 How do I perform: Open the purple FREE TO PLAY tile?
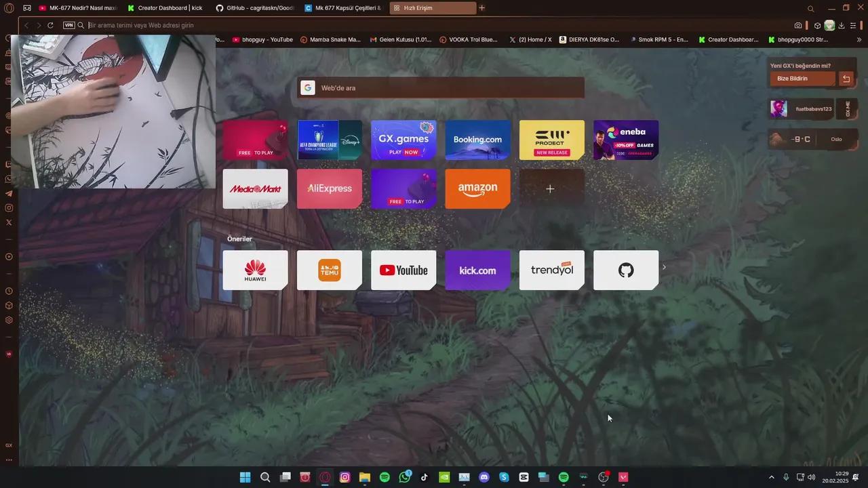[403, 188]
